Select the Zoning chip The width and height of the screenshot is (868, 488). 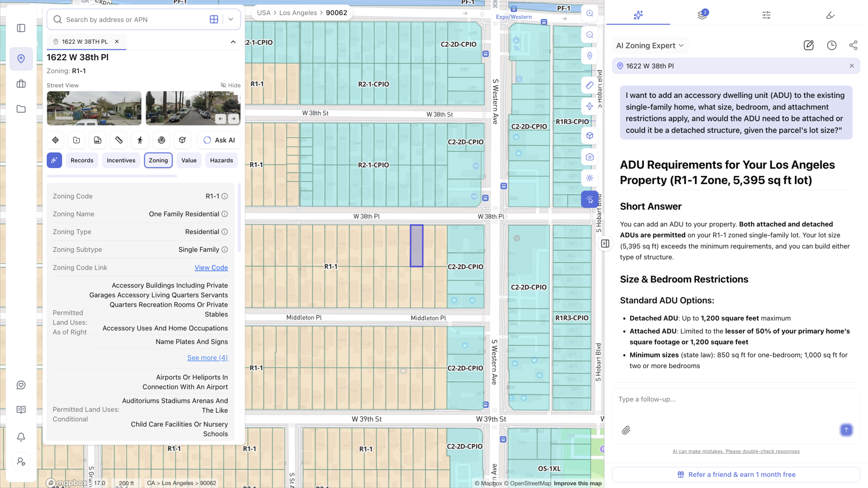158,160
